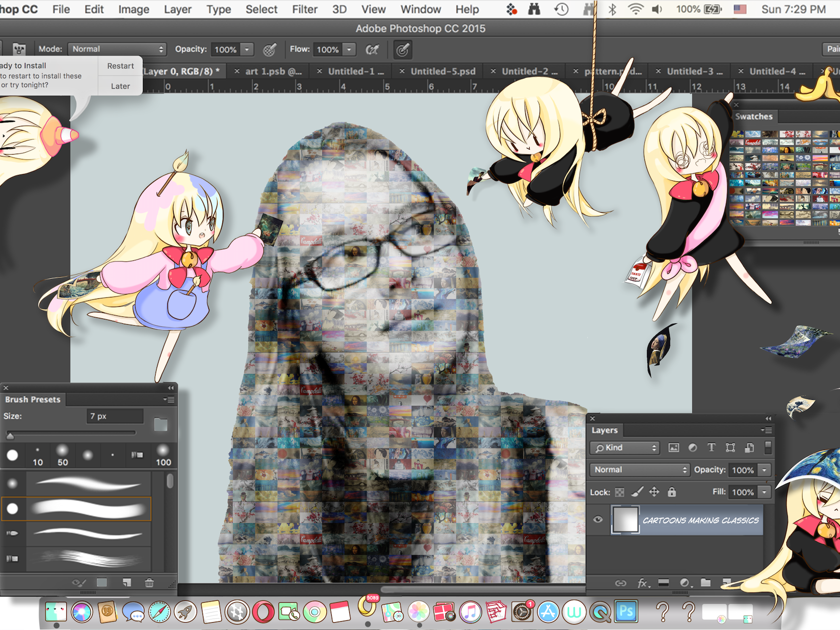Open the Brush panel folder icon
Image resolution: width=840 pixels, height=630 pixels.
tap(160, 424)
